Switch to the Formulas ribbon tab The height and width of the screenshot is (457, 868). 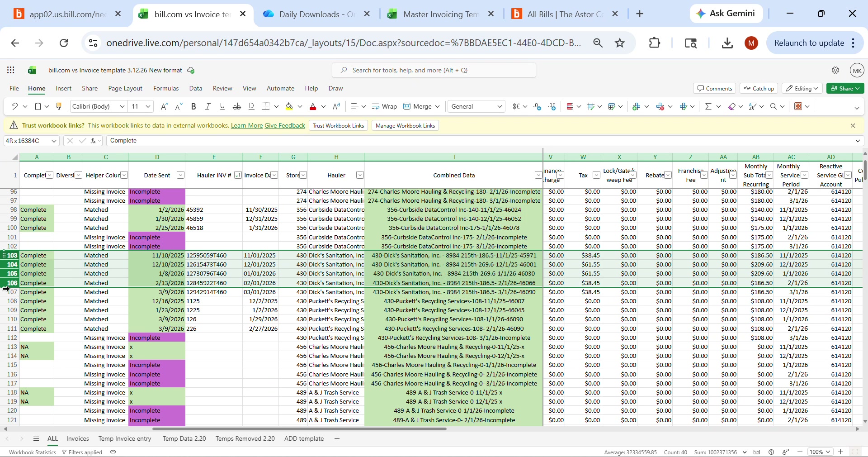coord(166,88)
